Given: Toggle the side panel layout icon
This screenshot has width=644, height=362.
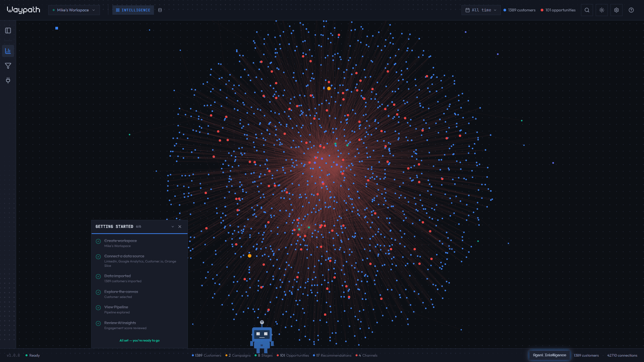Looking at the screenshot, I should pyautogui.click(x=8, y=31).
